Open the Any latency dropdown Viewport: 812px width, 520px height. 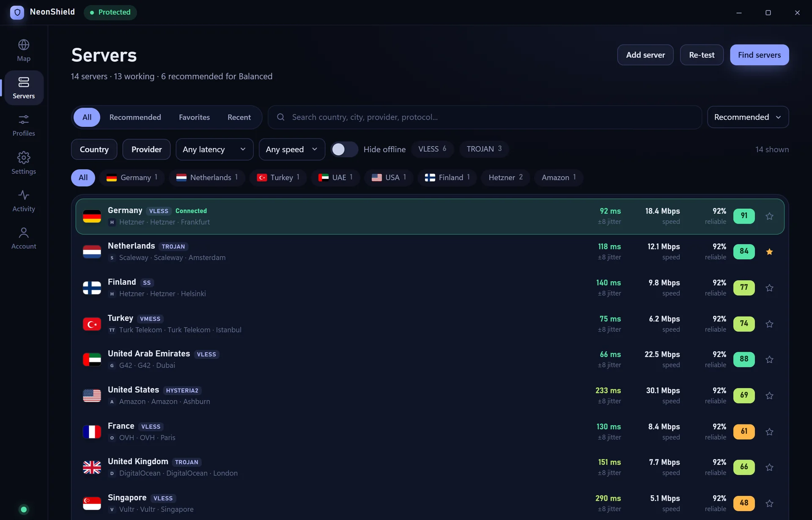click(x=214, y=149)
